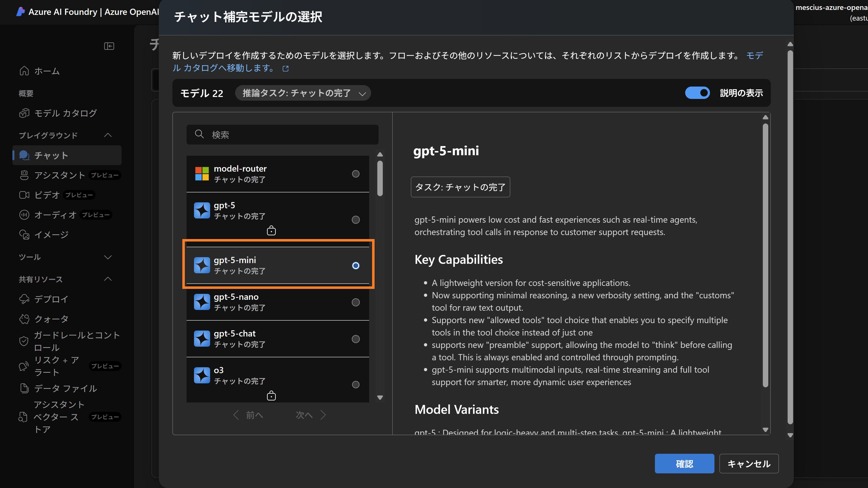Collapse the 共有リソース section chevron
Screen dimensions: 868x488
108,279
